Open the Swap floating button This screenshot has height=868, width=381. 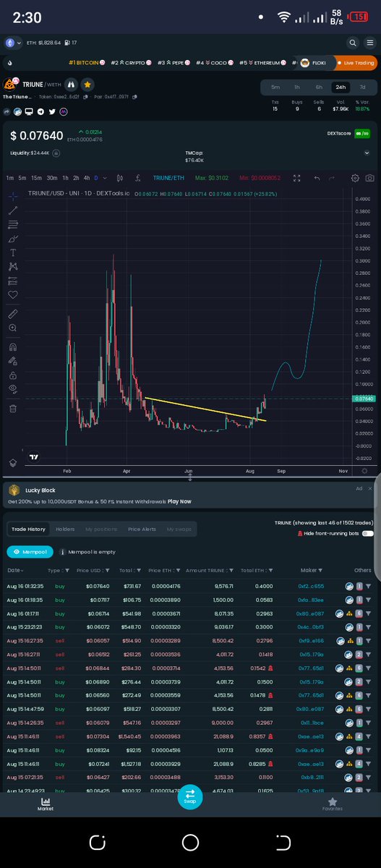pyautogui.click(x=190, y=796)
